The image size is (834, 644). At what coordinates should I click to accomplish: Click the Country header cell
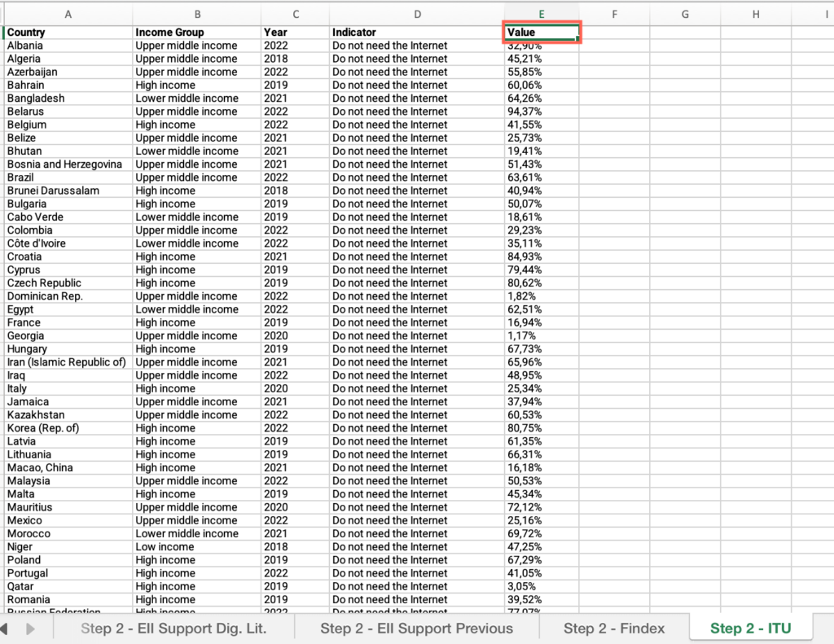coord(68,33)
